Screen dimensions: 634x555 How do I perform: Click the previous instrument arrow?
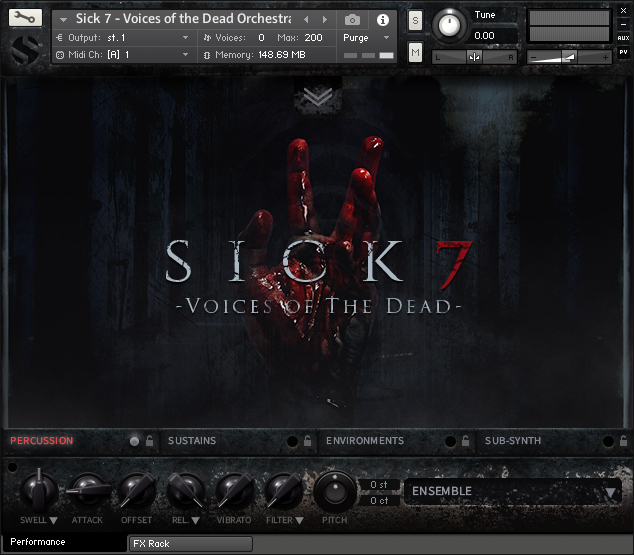[x=306, y=19]
